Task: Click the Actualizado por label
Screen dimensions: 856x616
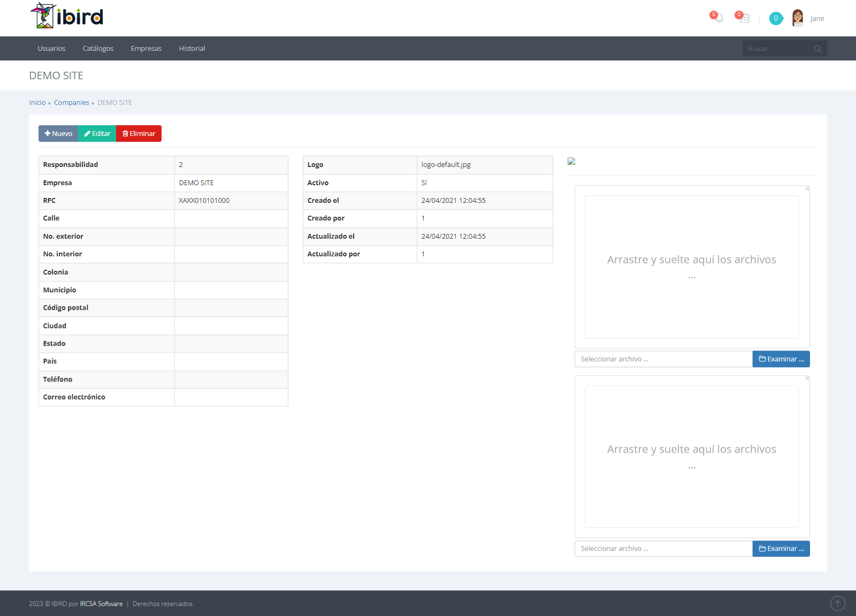Action: pyautogui.click(x=334, y=254)
